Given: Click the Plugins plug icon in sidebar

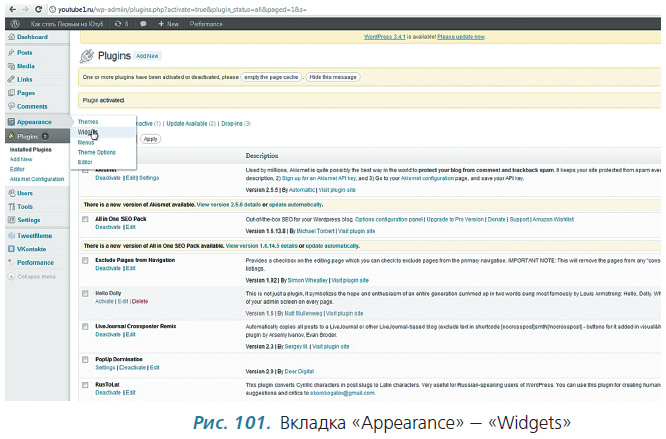Looking at the screenshot, I should coord(11,136).
